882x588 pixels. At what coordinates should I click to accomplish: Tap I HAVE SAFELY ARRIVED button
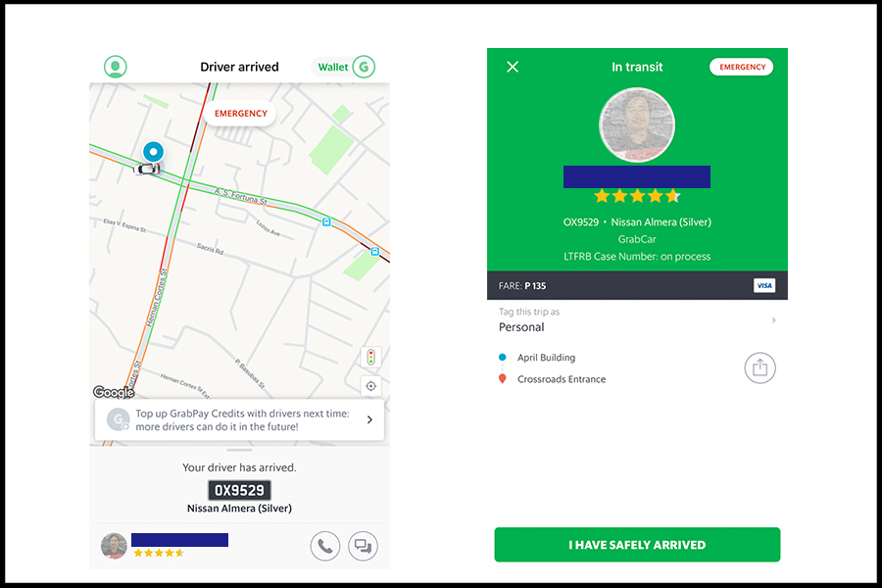pyautogui.click(x=637, y=545)
